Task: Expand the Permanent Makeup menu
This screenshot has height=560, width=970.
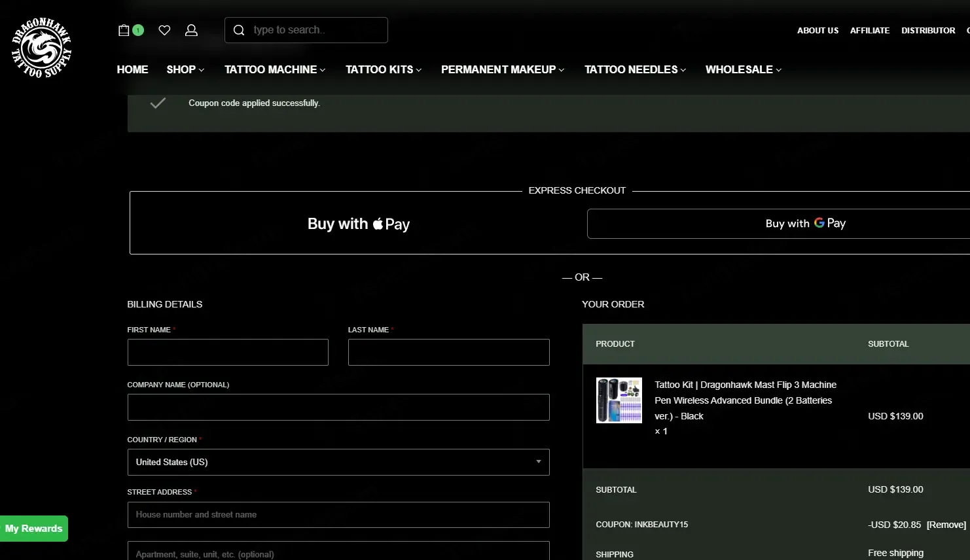Action: tap(503, 69)
